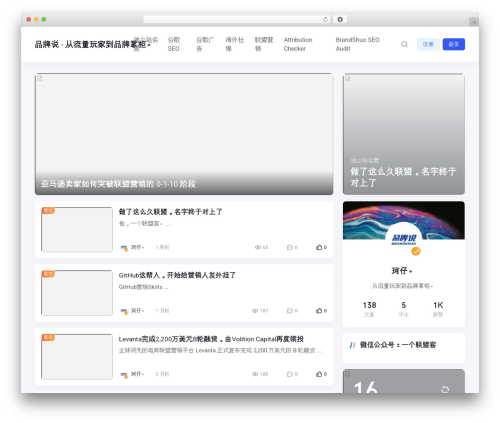500x423 pixels.
Task: Click the blue login button
Action: pos(454,44)
